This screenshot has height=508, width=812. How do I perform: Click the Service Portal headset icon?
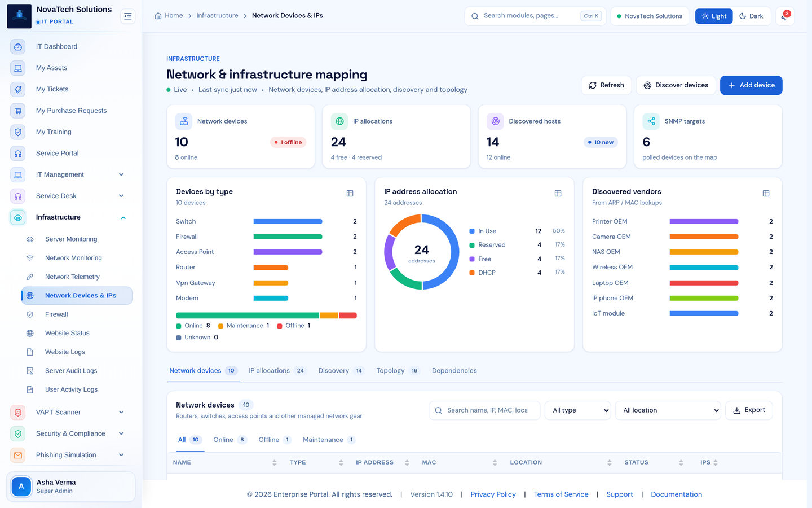[x=18, y=154]
